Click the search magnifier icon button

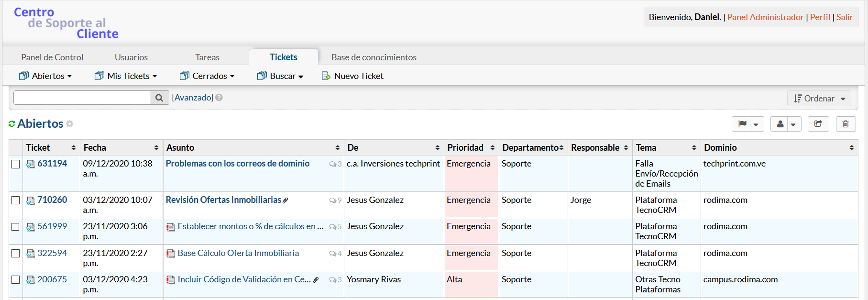[159, 98]
